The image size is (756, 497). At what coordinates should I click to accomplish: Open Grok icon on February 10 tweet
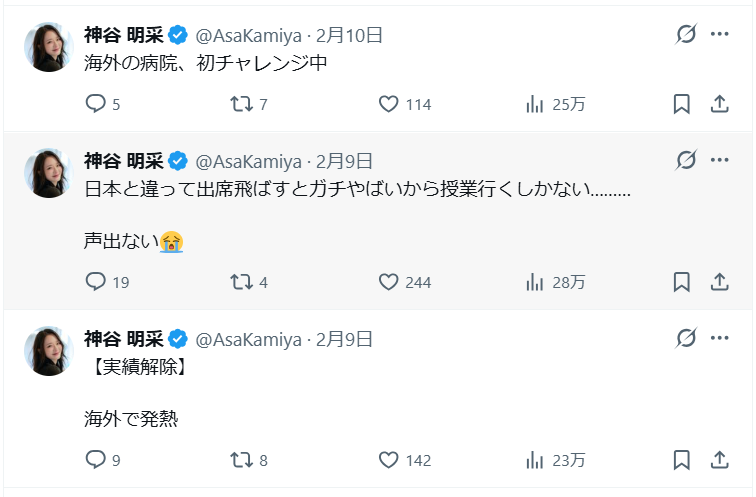[x=686, y=35]
